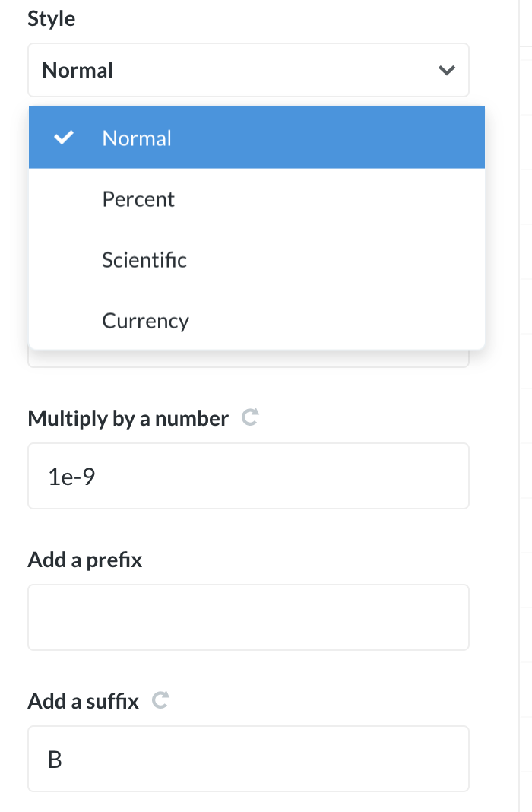Click the Multiply by a number label
This screenshot has height=812, width=532.
tap(127, 418)
